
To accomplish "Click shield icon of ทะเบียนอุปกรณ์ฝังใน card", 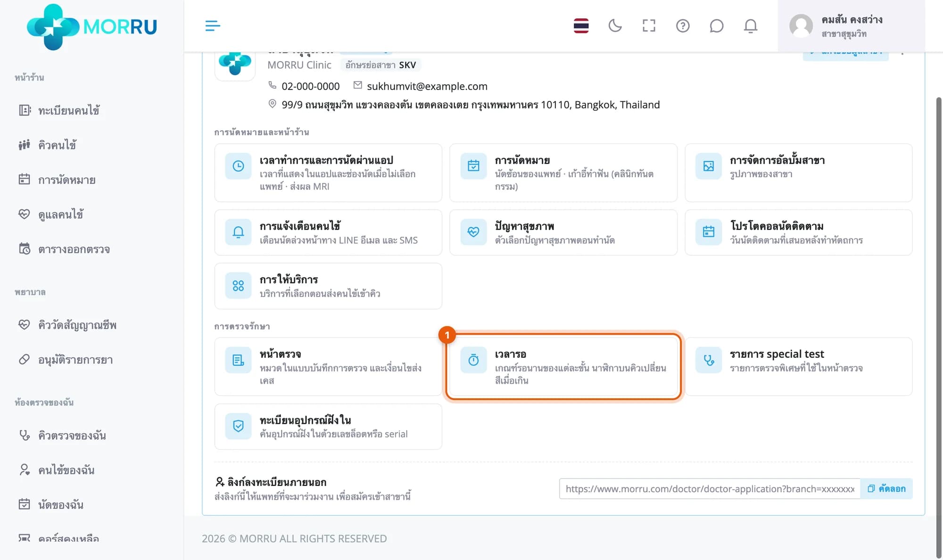I will tap(238, 426).
